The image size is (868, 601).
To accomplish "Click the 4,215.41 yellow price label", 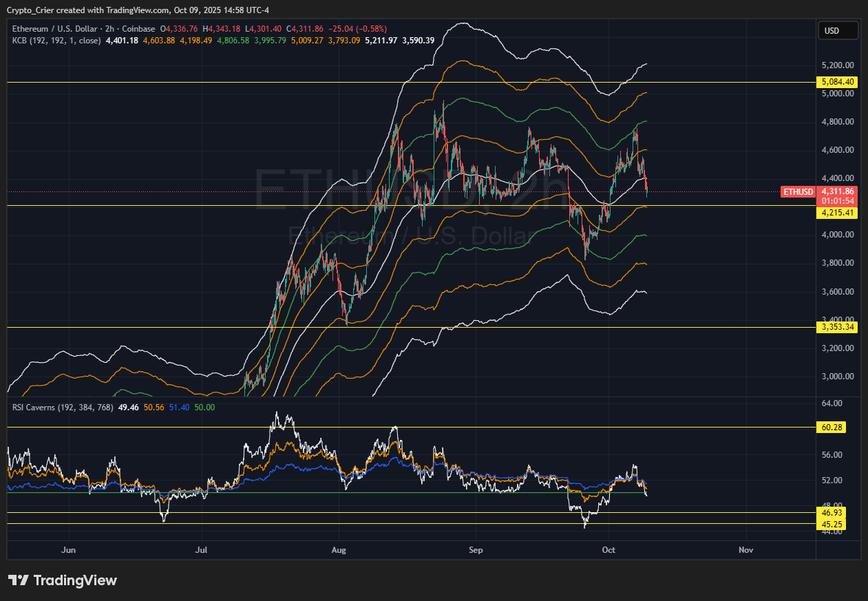I will [x=838, y=213].
